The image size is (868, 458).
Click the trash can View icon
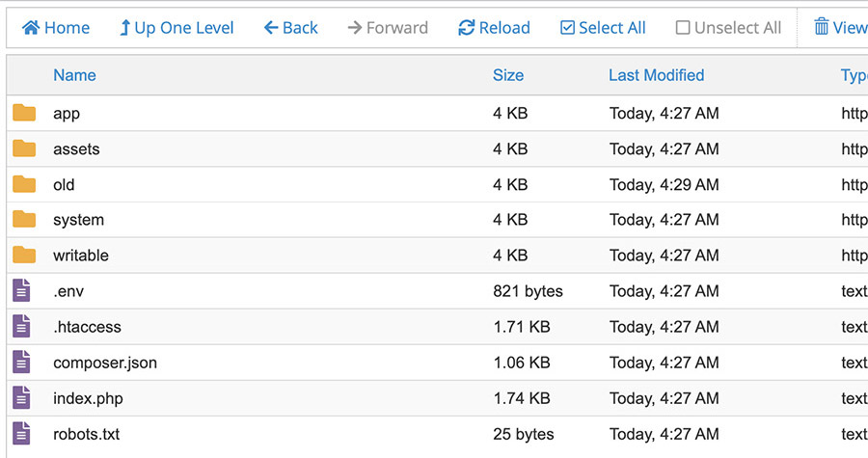[822, 27]
